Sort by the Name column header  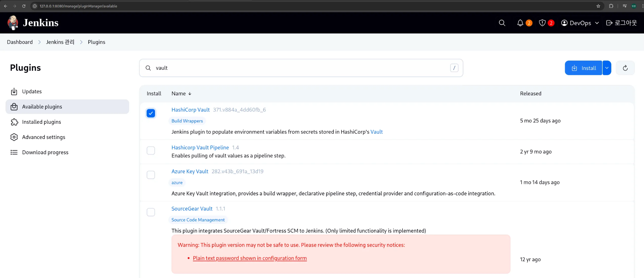coord(182,94)
